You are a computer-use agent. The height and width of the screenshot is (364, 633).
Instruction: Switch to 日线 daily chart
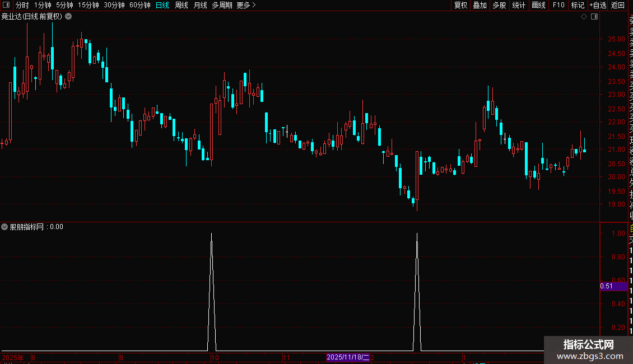click(x=162, y=5)
